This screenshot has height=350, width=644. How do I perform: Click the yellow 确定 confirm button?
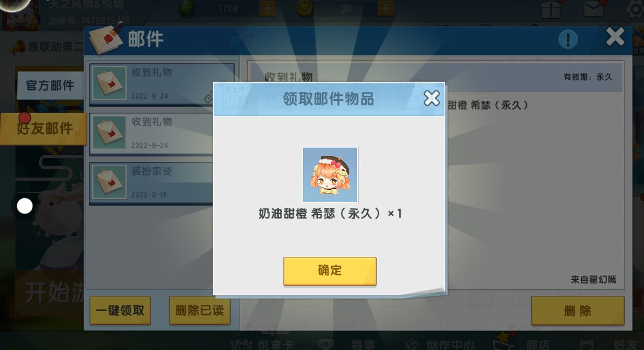click(x=330, y=271)
